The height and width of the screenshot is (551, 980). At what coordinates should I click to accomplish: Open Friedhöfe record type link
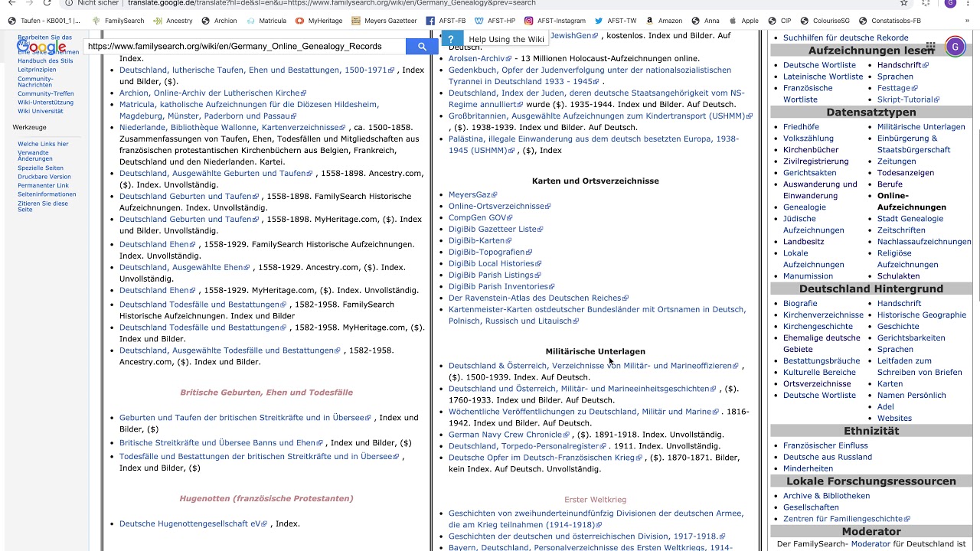801,126
